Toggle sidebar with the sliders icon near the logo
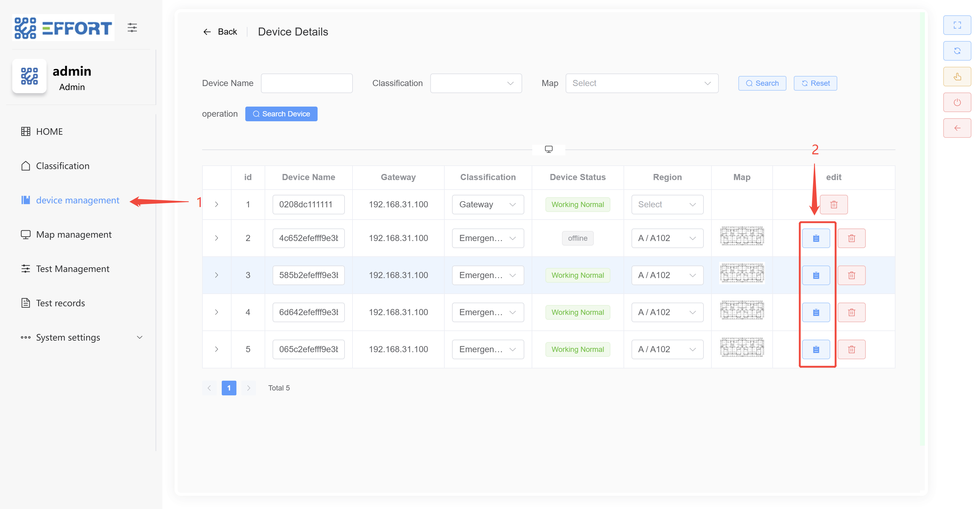 (132, 27)
